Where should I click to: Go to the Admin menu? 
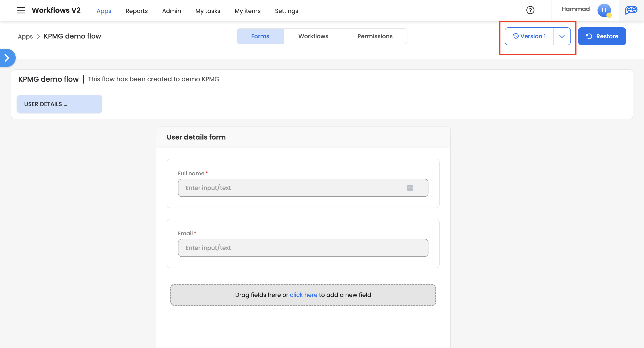pyautogui.click(x=172, y=11)
